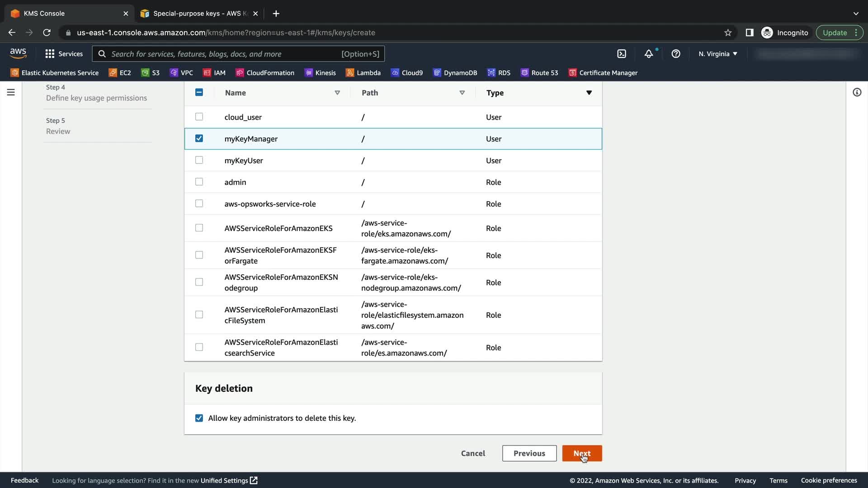Image resolution: width=868 pixels, height=488 pixels.
Task: Sort table by Type column arrow
Action: coord(589,93)
